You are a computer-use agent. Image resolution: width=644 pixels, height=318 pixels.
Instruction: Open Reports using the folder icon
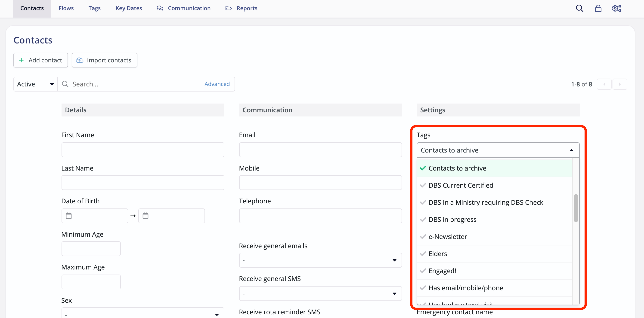(x=229, y=8)
